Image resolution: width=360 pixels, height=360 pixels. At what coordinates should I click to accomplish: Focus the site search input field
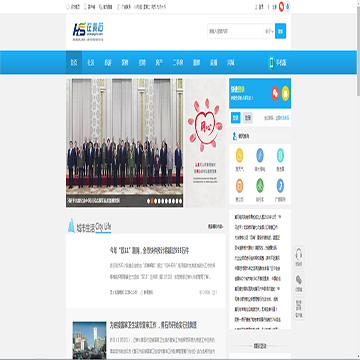pos(235,31)
